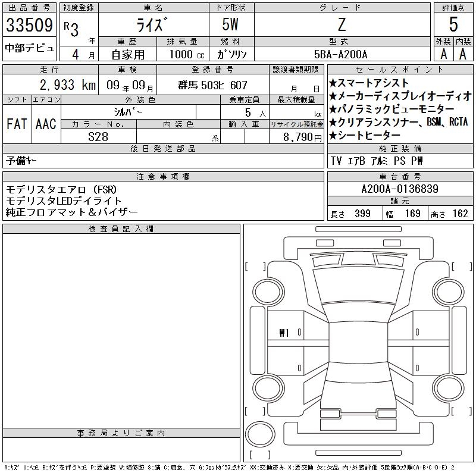The width and height of the screenshot is (476, 476).
Task: Select the interior grade A under 内装
Action: click(463, 54)
